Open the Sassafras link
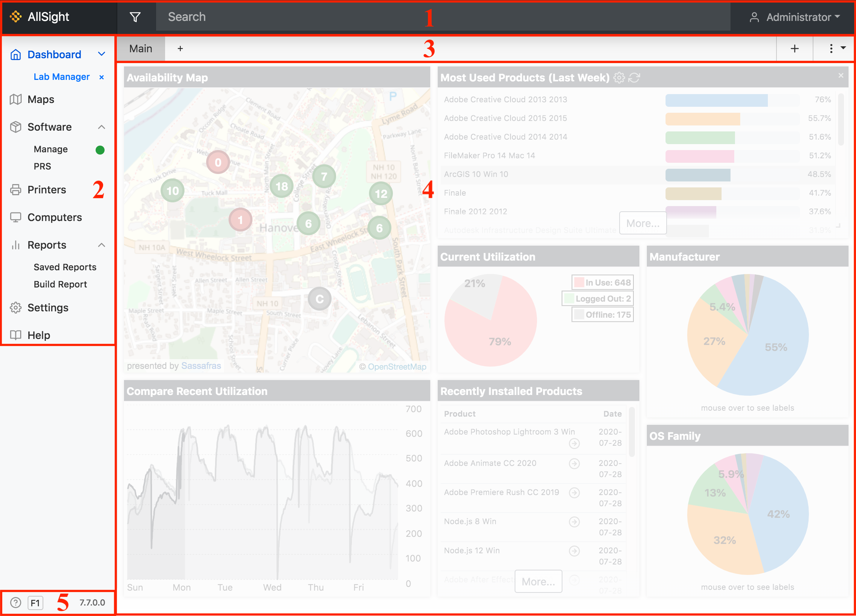The height and width of the screenshot is (616, 856). pos(201,365)
